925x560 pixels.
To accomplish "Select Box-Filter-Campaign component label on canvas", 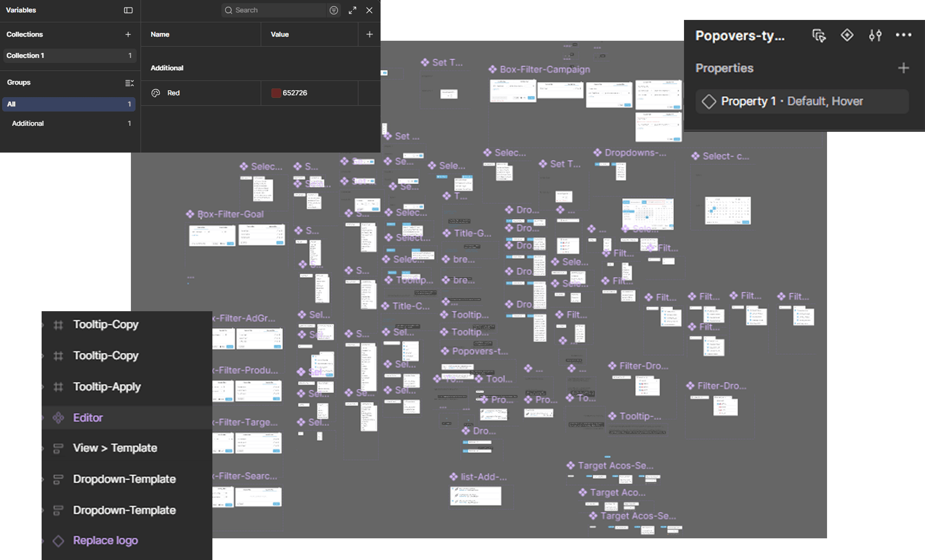I will tap(544, 69).
